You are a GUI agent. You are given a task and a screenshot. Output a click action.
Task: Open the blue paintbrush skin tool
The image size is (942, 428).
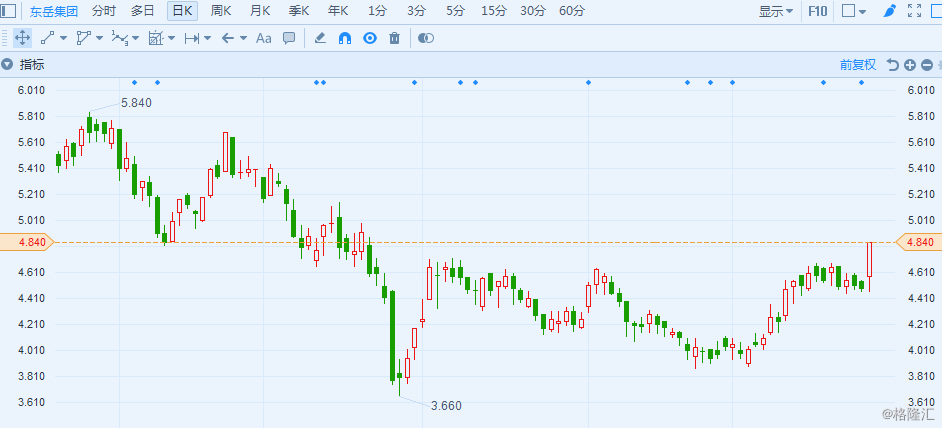pyautogui.click(x=890, y=11)
